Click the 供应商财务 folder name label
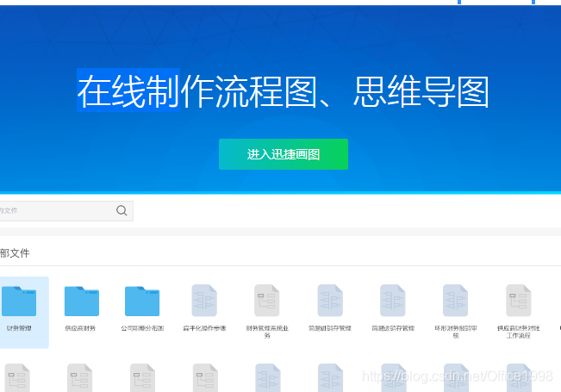The width and height of the screenshot is (561, 392). pos(80,328)
